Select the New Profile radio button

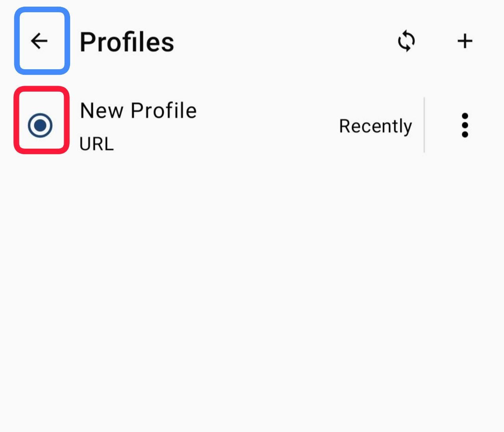(40, 125)
